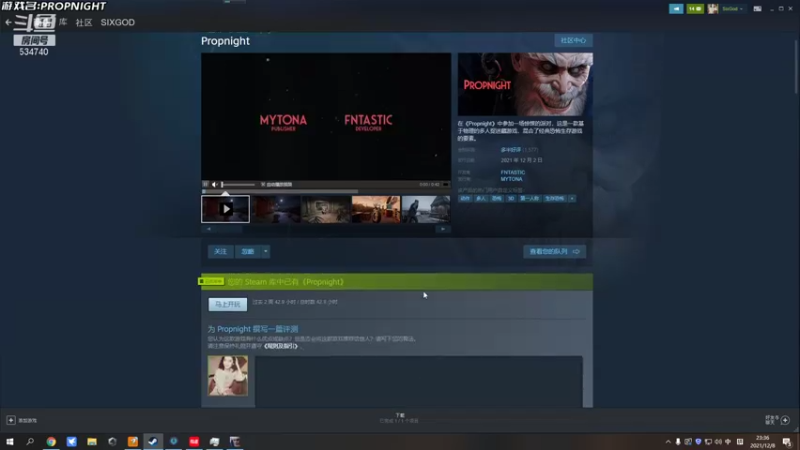Click the 关注 follow button
800x450 pixels.
[220, 252]
